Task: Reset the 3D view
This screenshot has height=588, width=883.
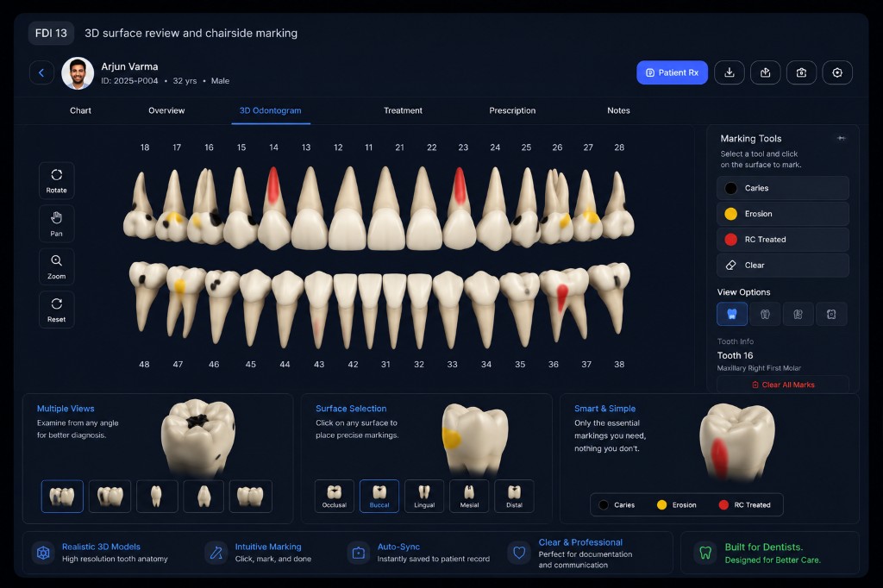Action: coord(56,310)
